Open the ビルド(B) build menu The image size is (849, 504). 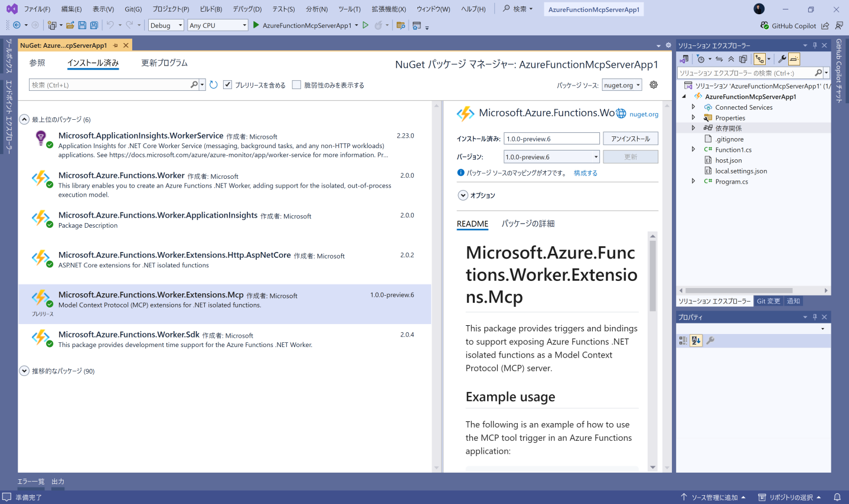coord(211,9)
